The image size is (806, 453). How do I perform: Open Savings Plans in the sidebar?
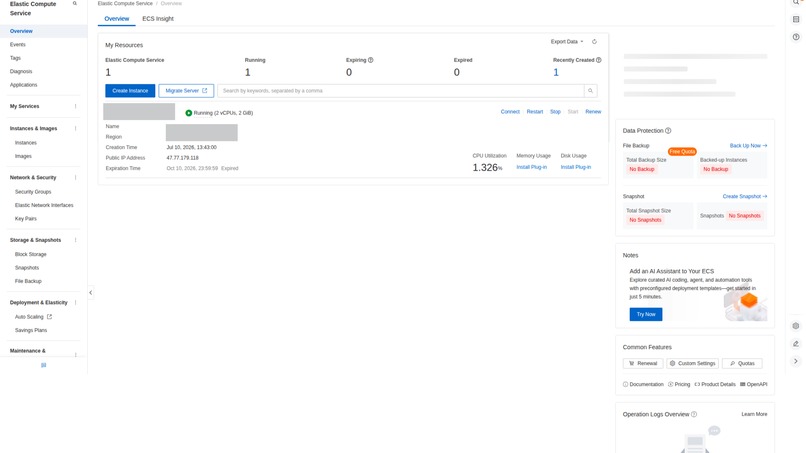point(31,330)
